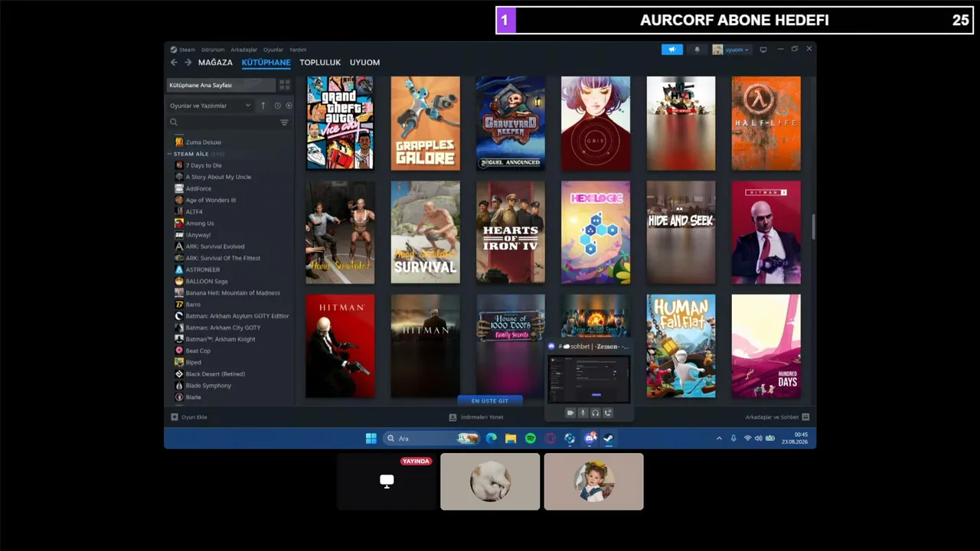Screen dimensions: 980x551
Task: Show hidden system tray icons
Action: (x=719, y=439)
